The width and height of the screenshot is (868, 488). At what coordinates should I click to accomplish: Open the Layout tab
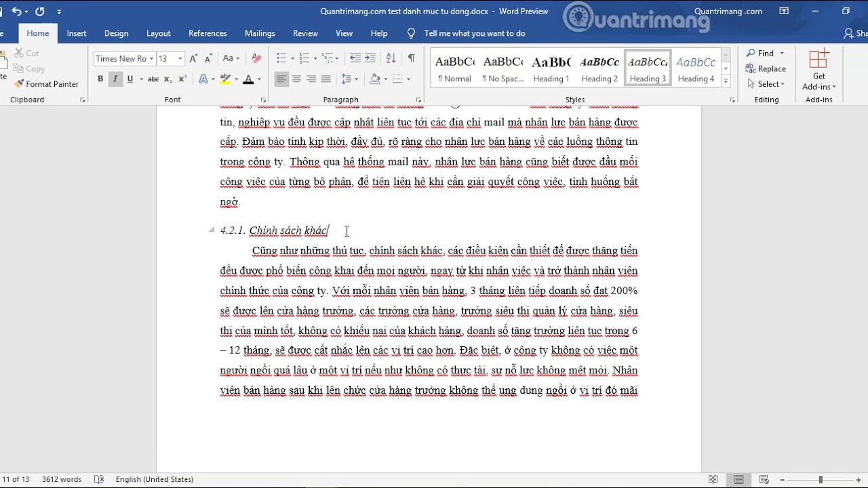coord(159,33)
